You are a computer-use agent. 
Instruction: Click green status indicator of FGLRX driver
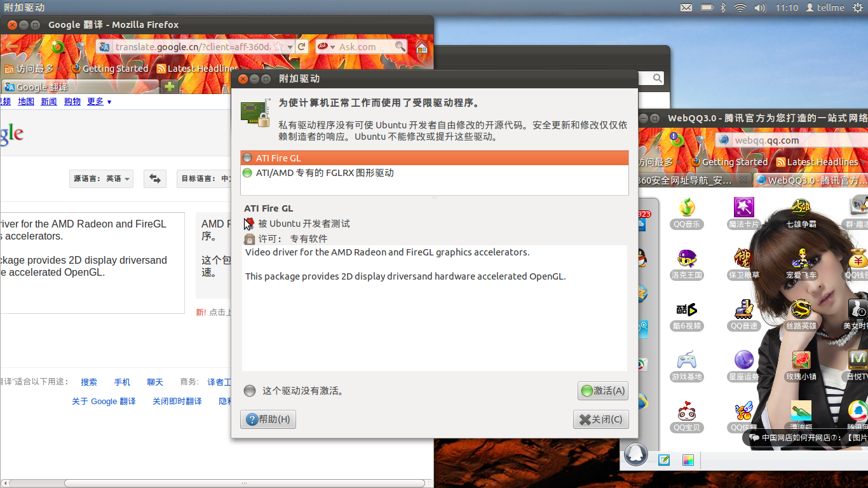tap(247, 173)
